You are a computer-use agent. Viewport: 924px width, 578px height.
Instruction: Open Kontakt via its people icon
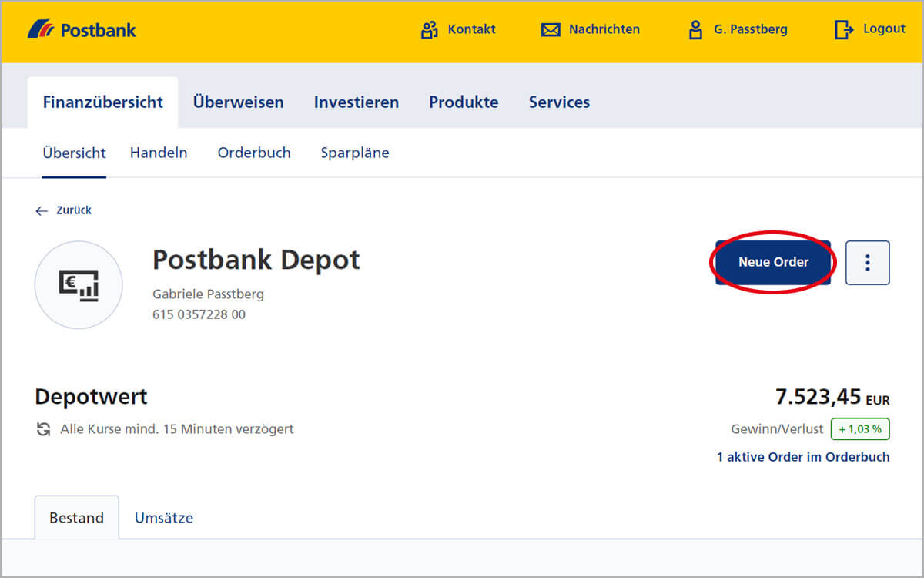[x=429, y=30]
